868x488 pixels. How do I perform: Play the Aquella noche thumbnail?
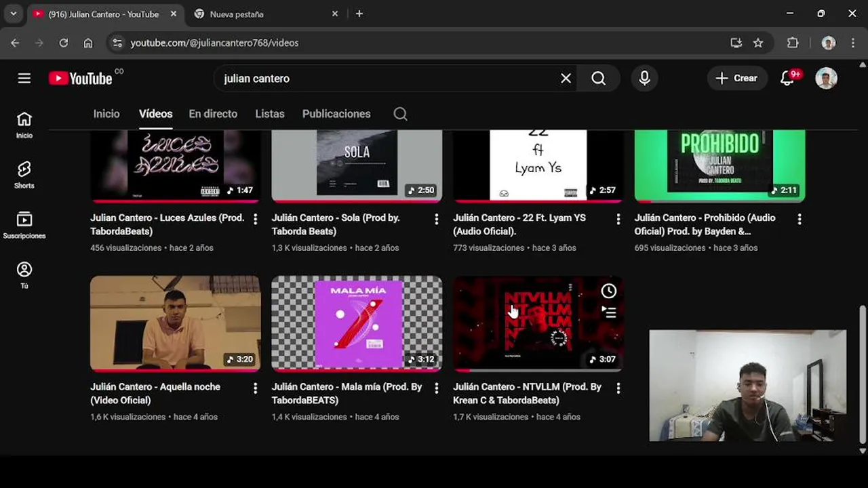pyautogui.click(x=176, y=323)
